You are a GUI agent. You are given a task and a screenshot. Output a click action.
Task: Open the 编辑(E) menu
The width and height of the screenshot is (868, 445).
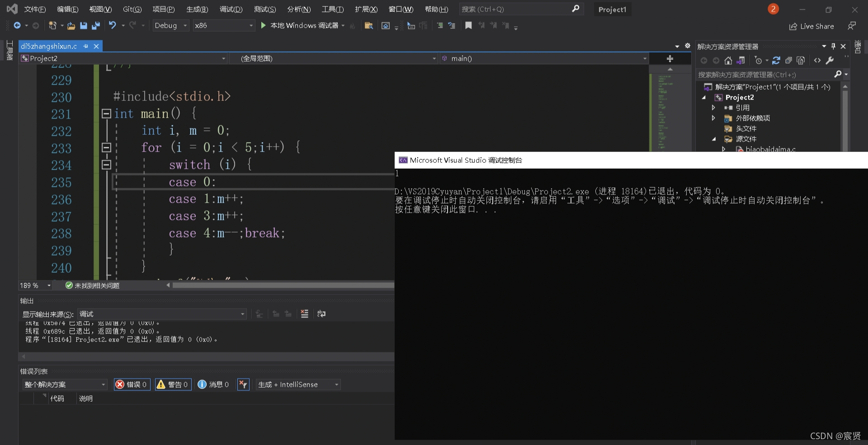tap(67, 9)
